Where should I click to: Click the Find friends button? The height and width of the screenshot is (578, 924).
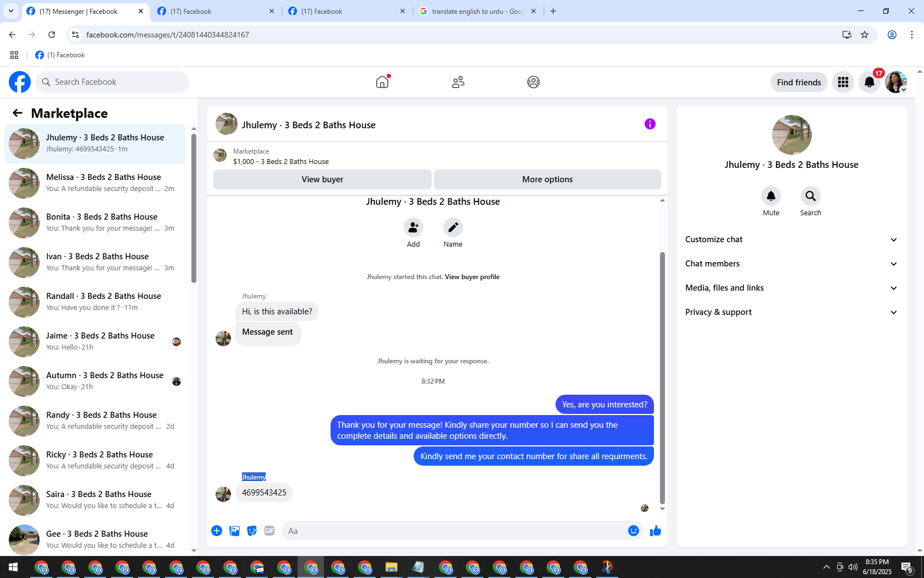[x=799, y=82]
